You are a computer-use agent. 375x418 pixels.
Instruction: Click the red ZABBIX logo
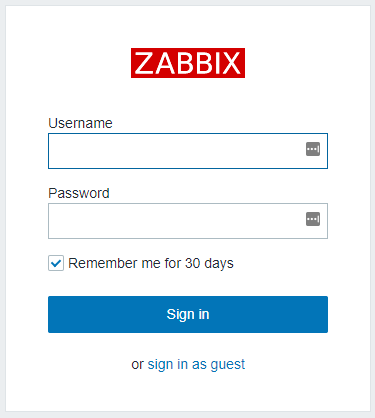pos(188,63)
